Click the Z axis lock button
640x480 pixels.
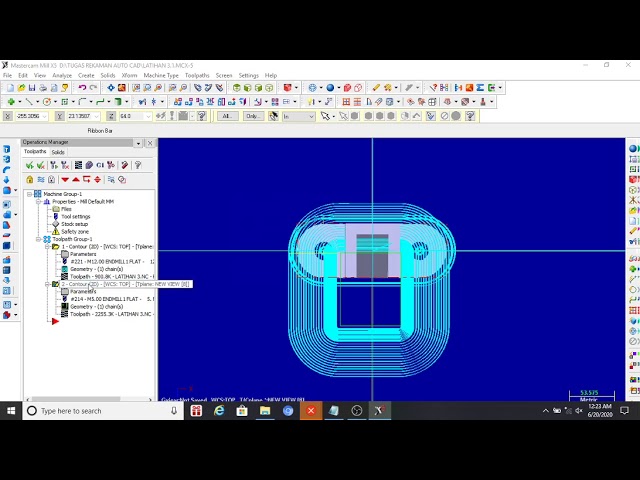pos(111,116)
